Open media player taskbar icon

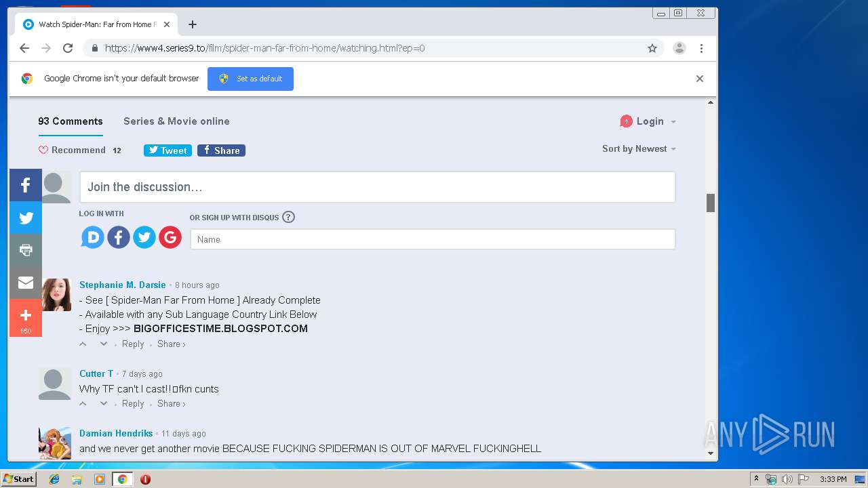point(100,479)
